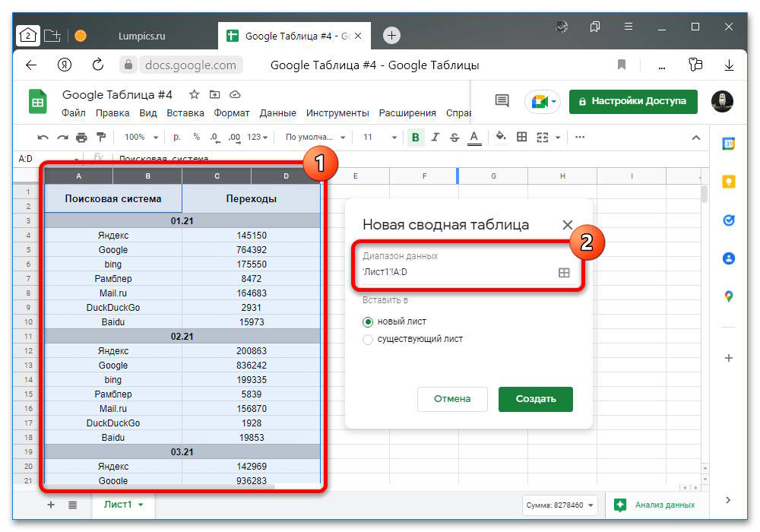Image resolution: width=760 pixels, height=532 pixels.
Task: Click the Настройки Доступа share button
Action: (x=633, y=101)
